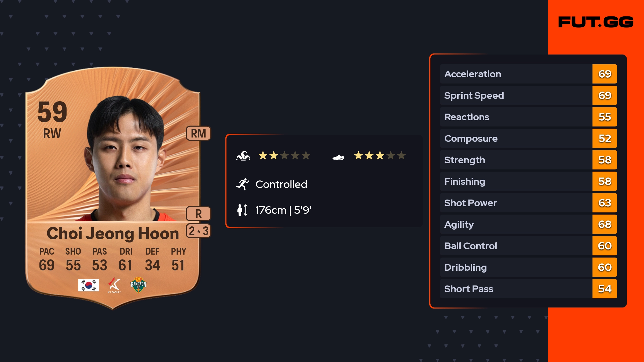Click the K League 1 logo

pos(114,285)
